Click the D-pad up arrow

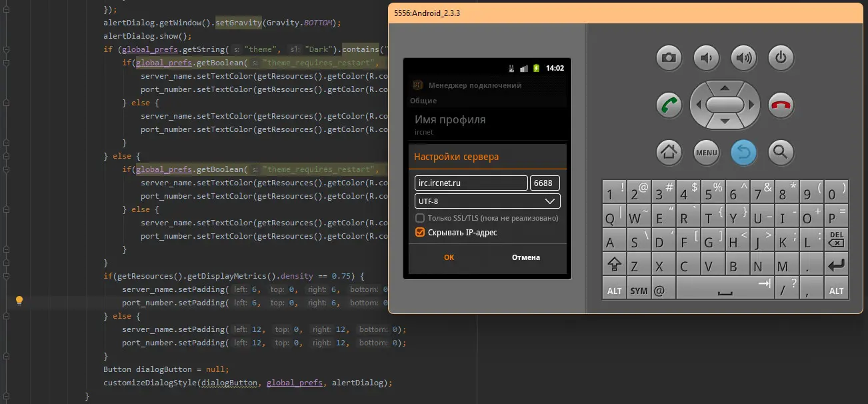tap(725, 89)
